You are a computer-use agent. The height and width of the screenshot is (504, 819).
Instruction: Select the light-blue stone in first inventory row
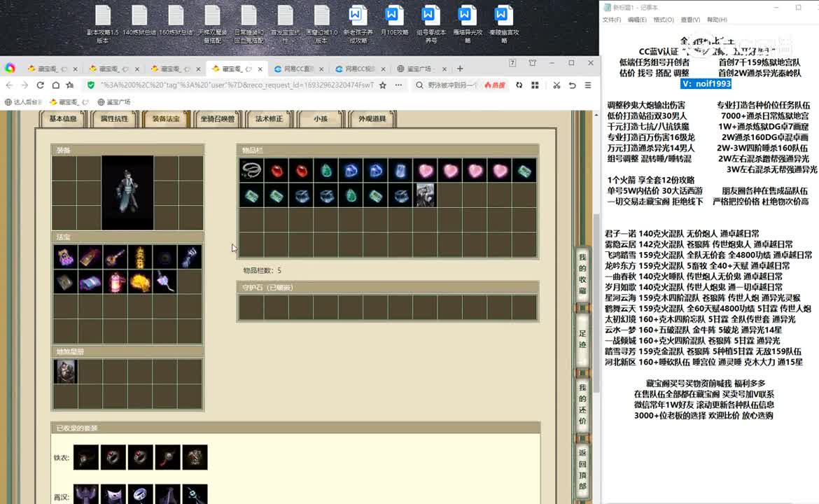[x=400, y=170]
